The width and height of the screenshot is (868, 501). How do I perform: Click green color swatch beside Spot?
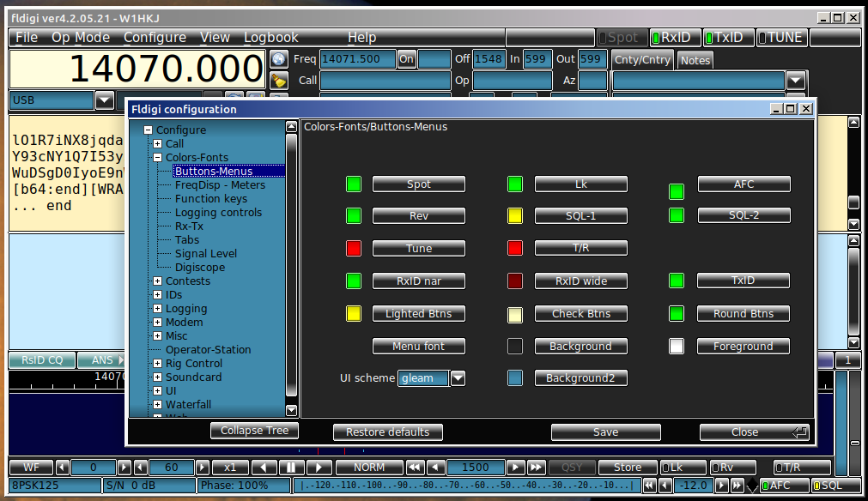pos(354,184)
